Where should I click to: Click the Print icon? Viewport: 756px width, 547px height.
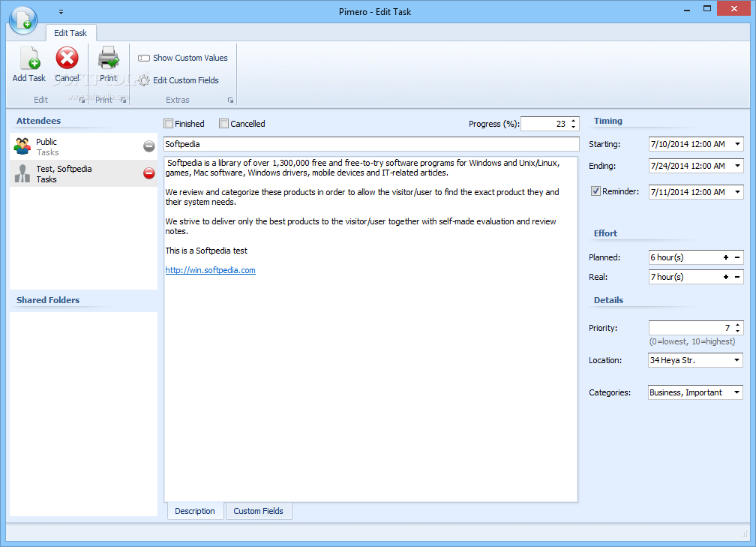tap(109, 59)
